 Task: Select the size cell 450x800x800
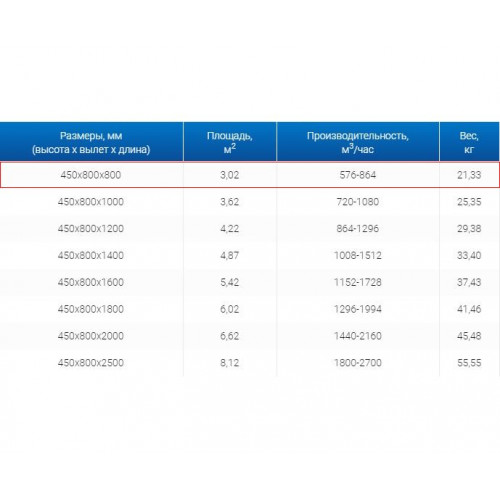pos(91,175)
